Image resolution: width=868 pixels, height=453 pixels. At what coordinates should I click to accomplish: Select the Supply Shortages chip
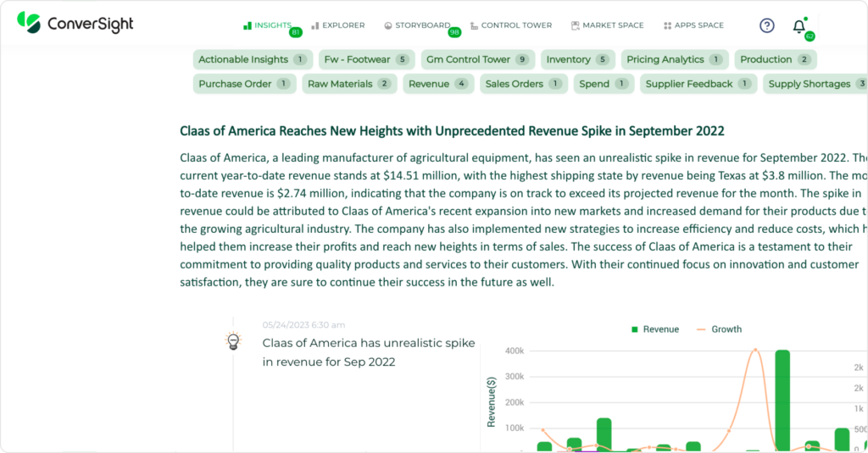[x=815, y=84]
